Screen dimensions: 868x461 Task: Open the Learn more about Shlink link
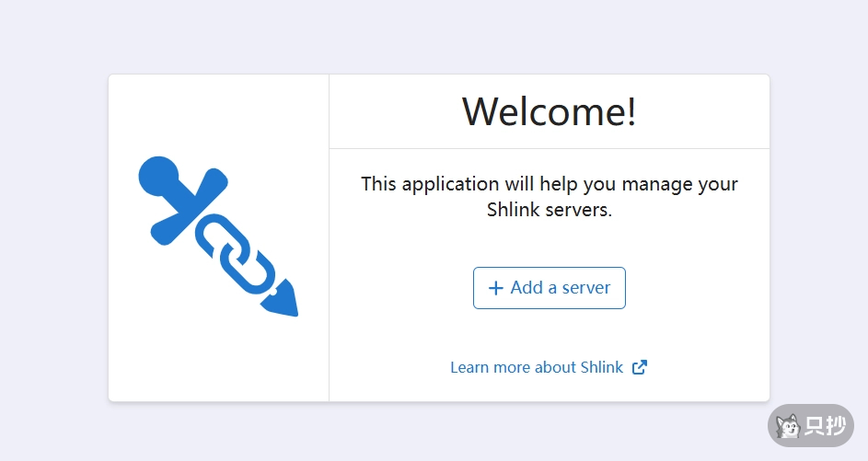[537, 367]
